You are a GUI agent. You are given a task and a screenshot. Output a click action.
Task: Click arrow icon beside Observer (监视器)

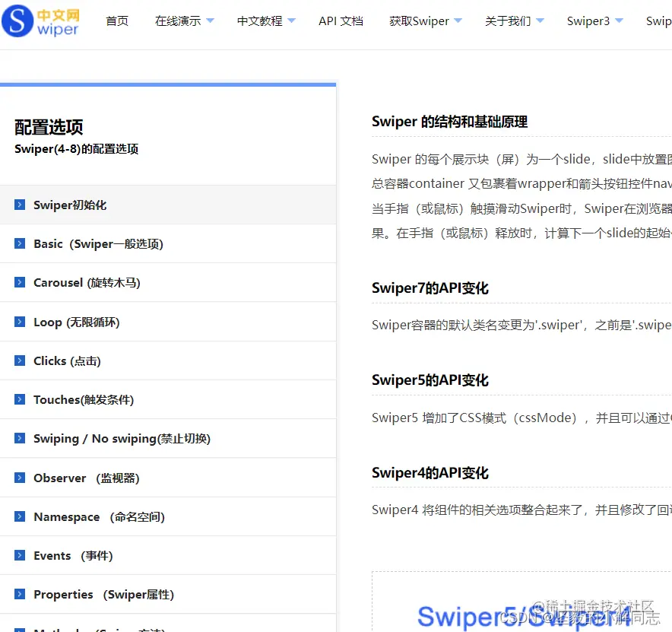click(20, 478)
